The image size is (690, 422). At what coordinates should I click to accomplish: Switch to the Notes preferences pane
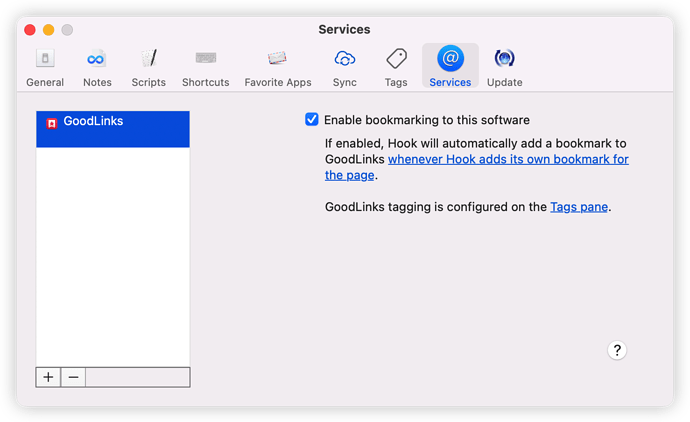[x=97, y=67]
